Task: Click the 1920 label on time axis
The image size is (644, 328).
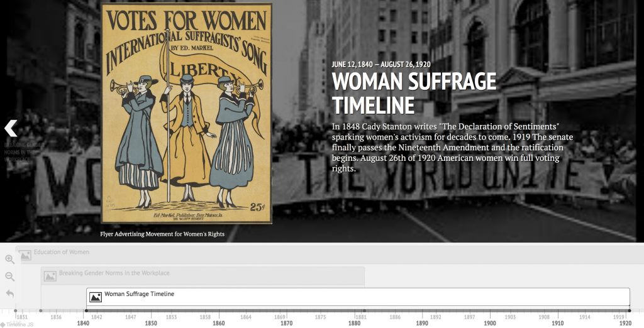Action: (625, 323)
